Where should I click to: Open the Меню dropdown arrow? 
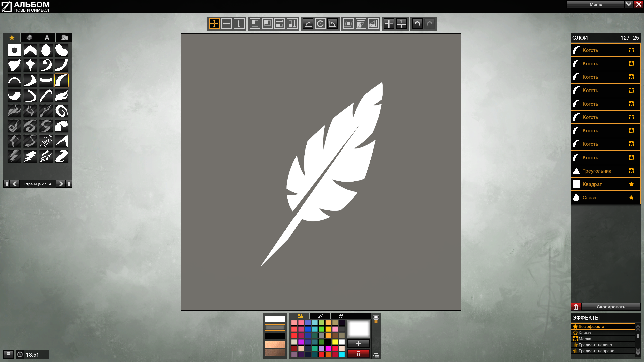[629, 4]
